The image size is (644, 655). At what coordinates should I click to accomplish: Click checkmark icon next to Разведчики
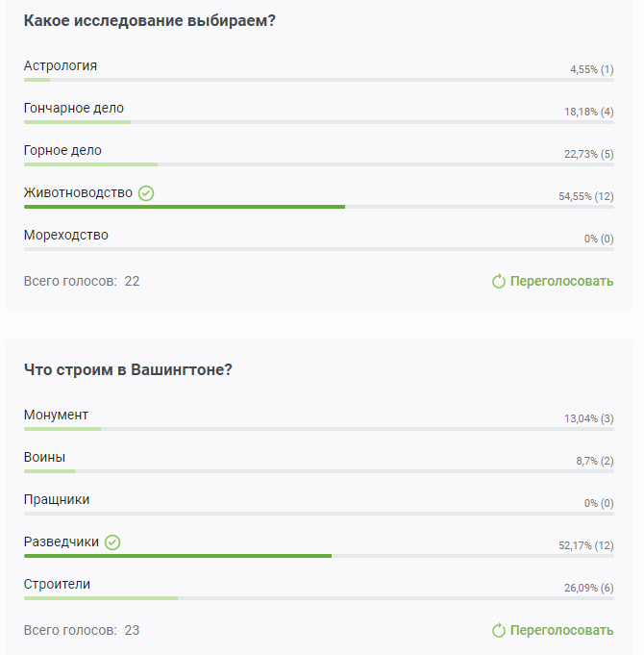tap(112, 542)
